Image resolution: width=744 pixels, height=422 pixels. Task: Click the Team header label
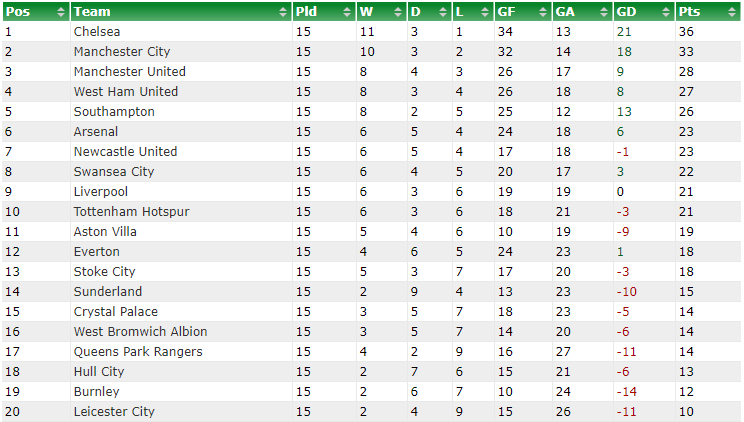point(92,12)
